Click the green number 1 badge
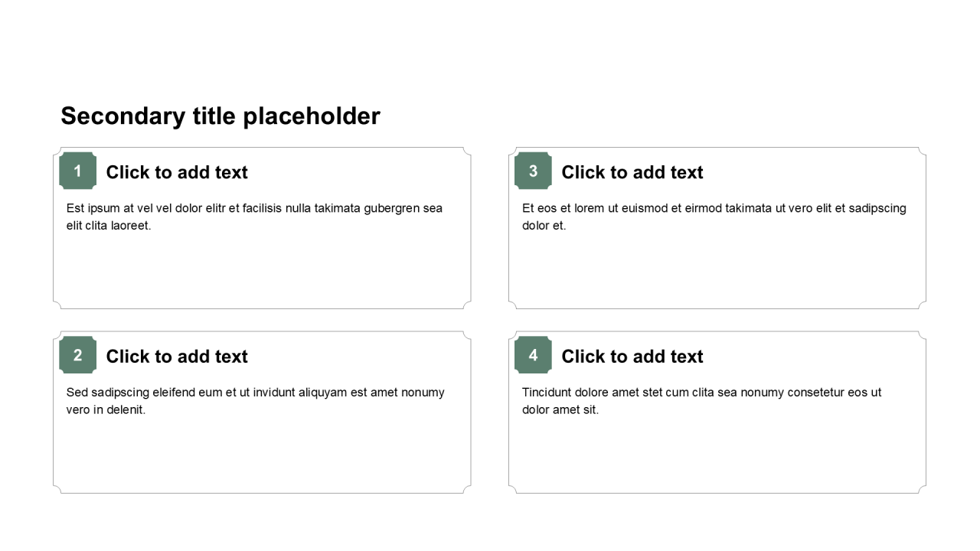980x551 pixels. tap(77, 171)
